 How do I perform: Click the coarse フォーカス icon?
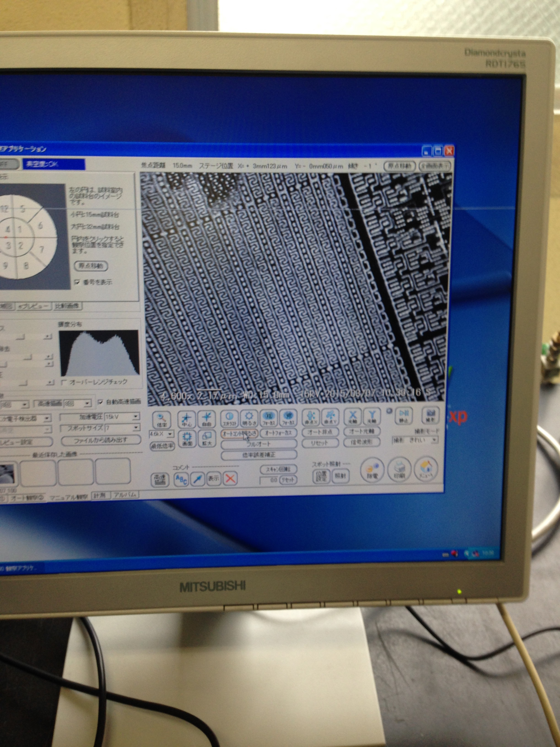click(269, 418)
